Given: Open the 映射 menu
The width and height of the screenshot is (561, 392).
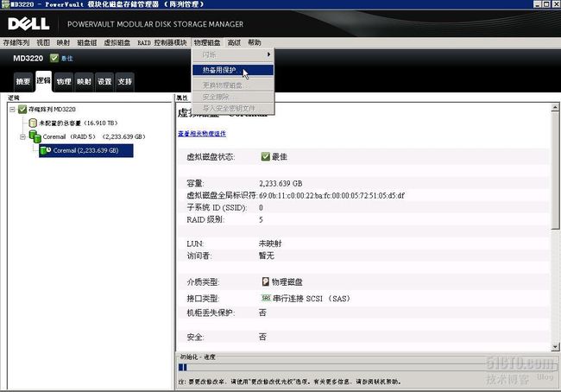Looking at the screenshot, I should tap(63, 42).
